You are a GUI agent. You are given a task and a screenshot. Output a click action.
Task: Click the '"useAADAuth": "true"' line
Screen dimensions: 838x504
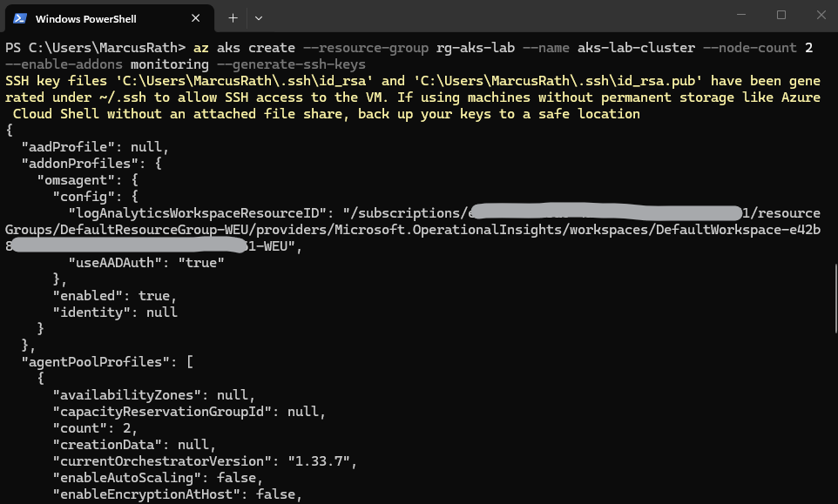(146, 263)
